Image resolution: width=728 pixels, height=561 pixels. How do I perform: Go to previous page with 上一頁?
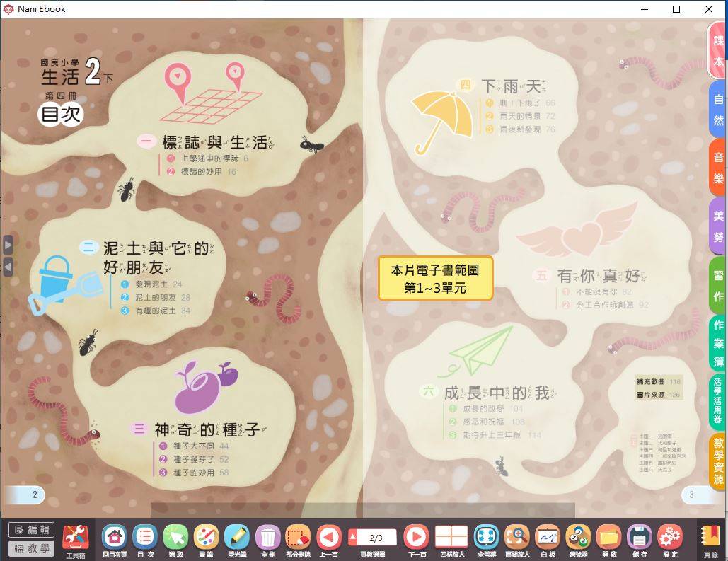tap(329, 541)
